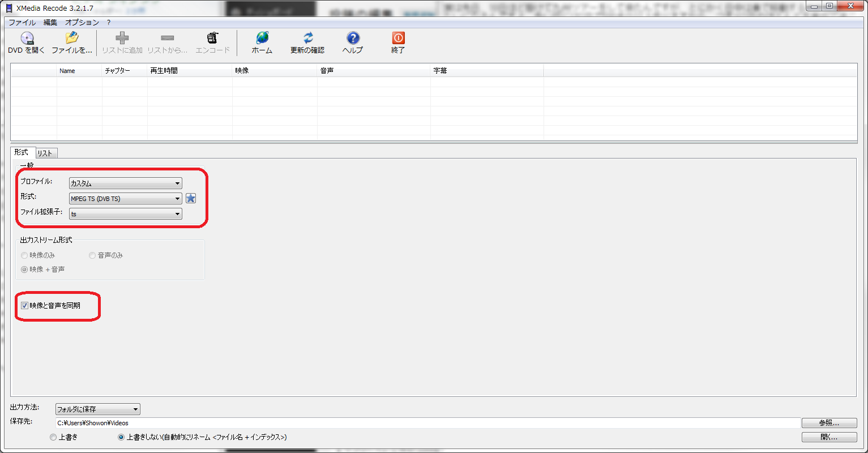Open the 出力方法 dropdown フォルダに保存

[x=97, y=409]
